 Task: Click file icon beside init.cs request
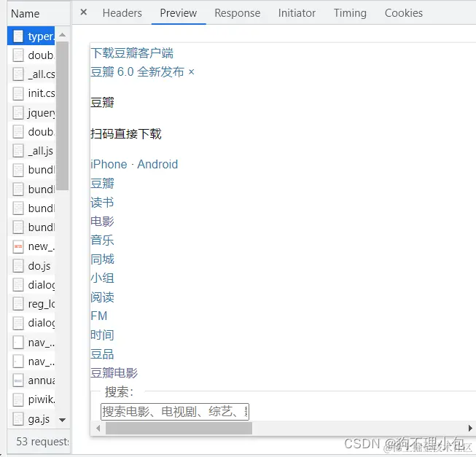[x=18, y=93]
